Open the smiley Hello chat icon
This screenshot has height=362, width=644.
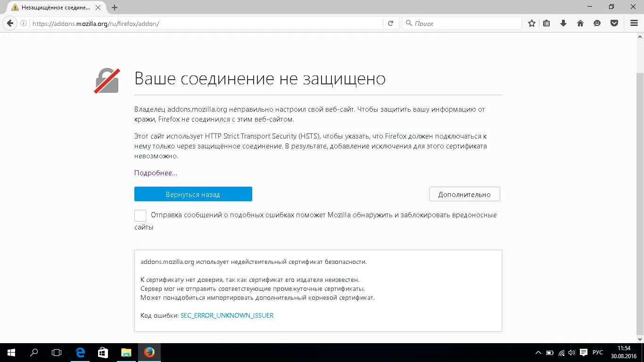tap(597, 23)
